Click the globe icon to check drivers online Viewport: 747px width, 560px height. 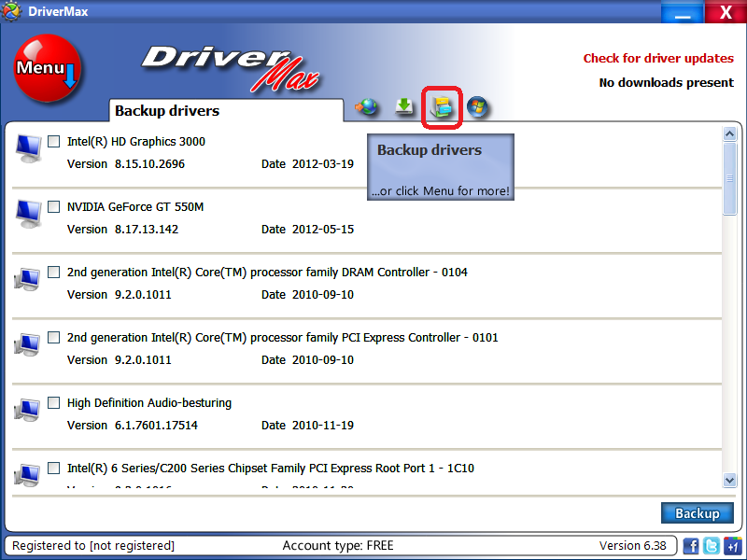pos(367,107)
